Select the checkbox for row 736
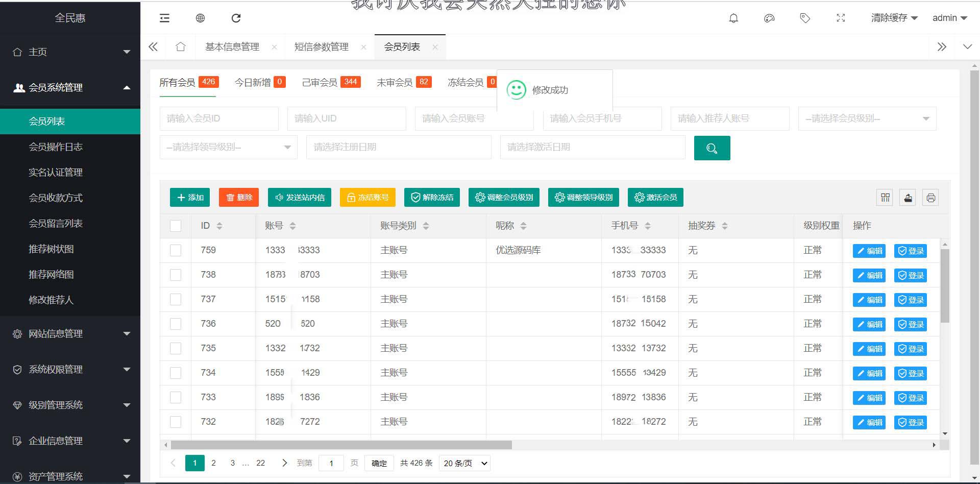Viewport: 980px width, 484px height. click(176, 324)
